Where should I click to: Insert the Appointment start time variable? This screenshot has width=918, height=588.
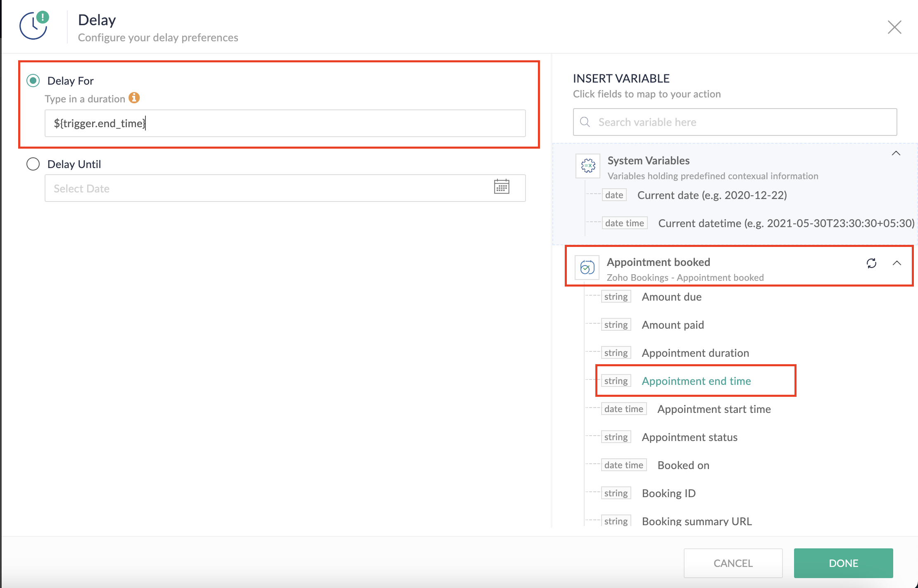coord(714,409)
